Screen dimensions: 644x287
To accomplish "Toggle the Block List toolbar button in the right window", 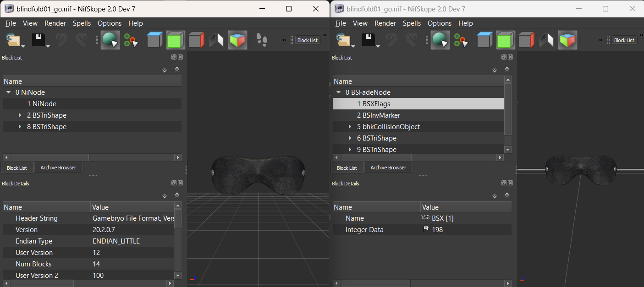I will click(624, 40).
